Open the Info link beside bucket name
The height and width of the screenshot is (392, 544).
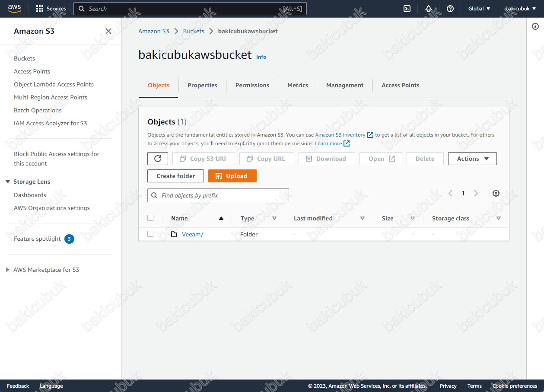tap(261, 57)
